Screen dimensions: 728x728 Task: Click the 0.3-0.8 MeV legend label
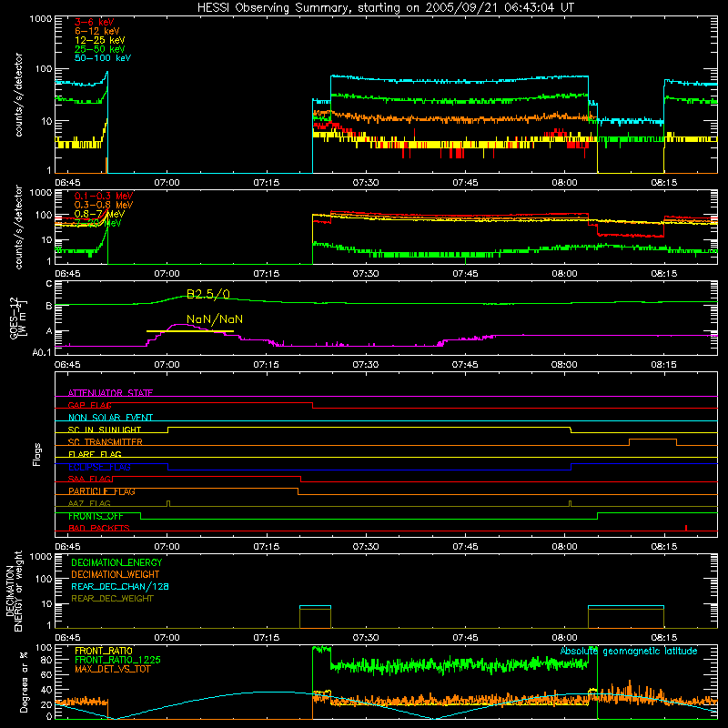tap(104, 205)
